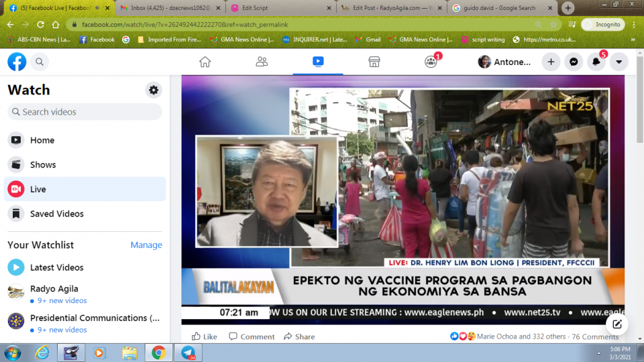Click the Share button under video
The image size is (644, 362).
pyautogui.click(x=299, y=337)
